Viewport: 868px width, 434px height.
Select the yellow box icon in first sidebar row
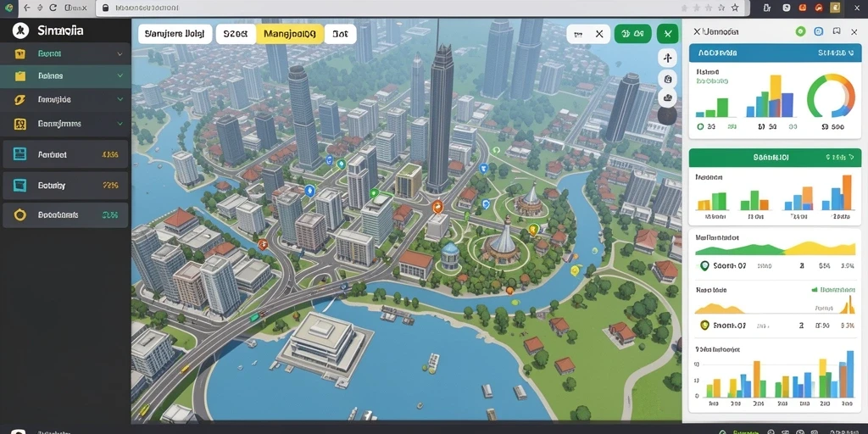click(20, 54)
